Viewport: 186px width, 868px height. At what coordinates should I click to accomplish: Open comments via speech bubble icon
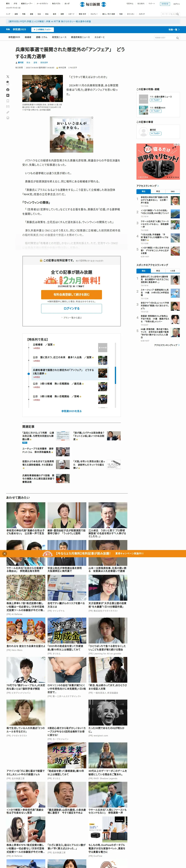8,83
